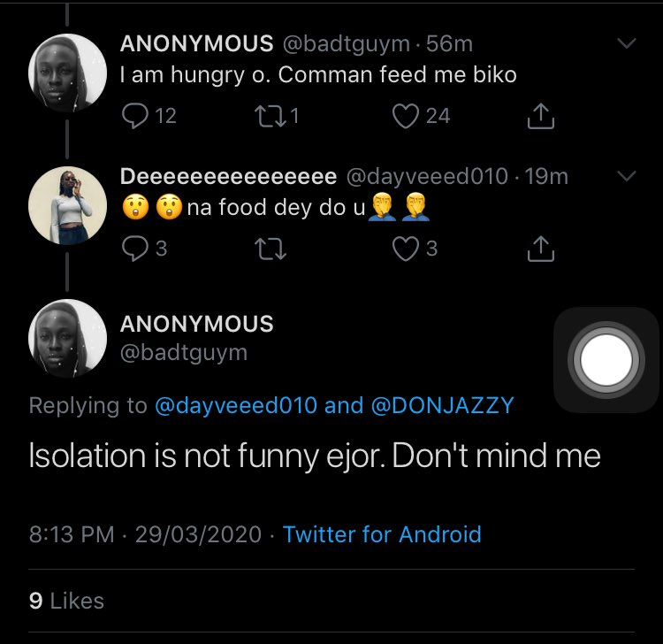This screenshot has width=663, height=644.
Task: Share the "Comman feed me biko" tweet
Action: click(540, 116)
